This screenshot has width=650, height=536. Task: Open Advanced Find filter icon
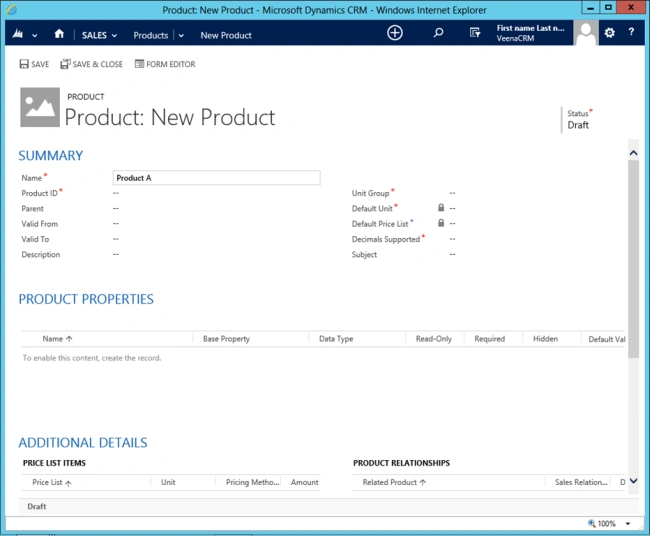[x=475, y=33]
